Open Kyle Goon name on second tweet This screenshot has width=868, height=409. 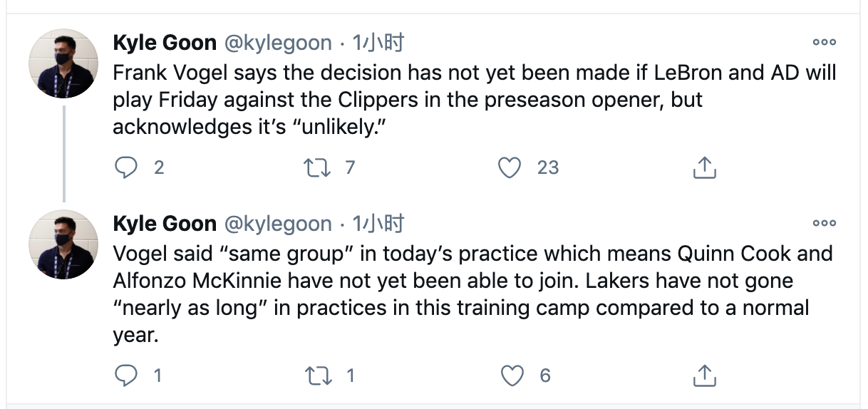click(165, 224)
